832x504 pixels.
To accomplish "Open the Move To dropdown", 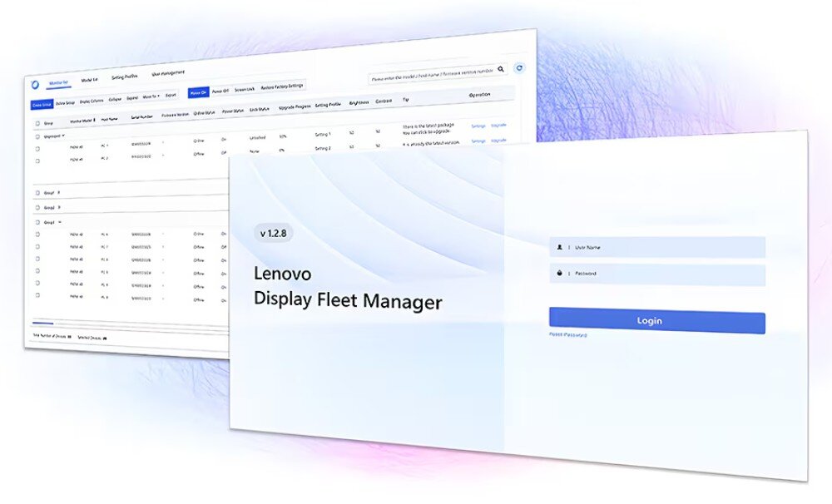I will 151,96.
